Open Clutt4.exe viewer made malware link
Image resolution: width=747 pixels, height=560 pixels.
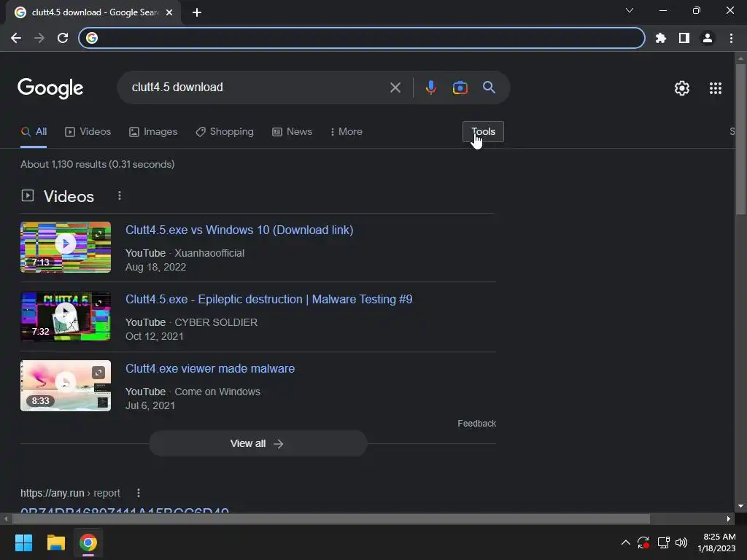click(x=210, y=368)
